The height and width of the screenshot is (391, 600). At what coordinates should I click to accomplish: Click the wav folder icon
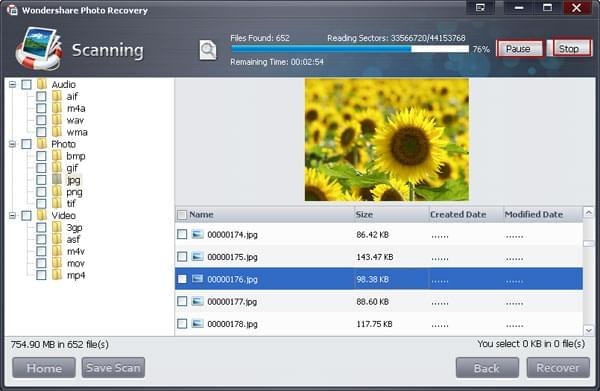coord(57,120)
